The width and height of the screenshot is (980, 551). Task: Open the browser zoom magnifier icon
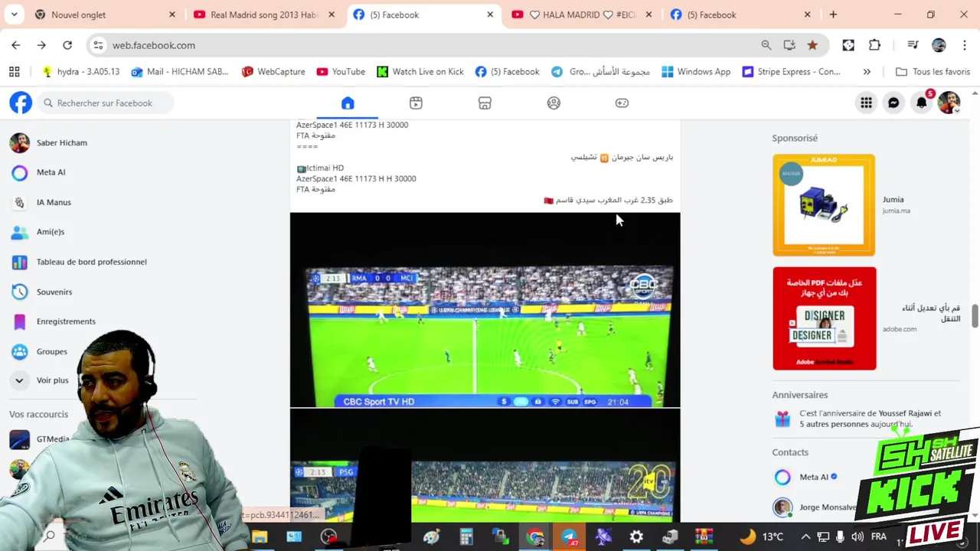[766, 45]
